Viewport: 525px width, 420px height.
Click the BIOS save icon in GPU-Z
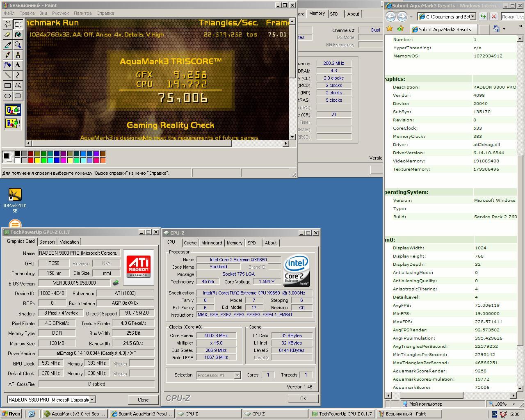point(116,283)
